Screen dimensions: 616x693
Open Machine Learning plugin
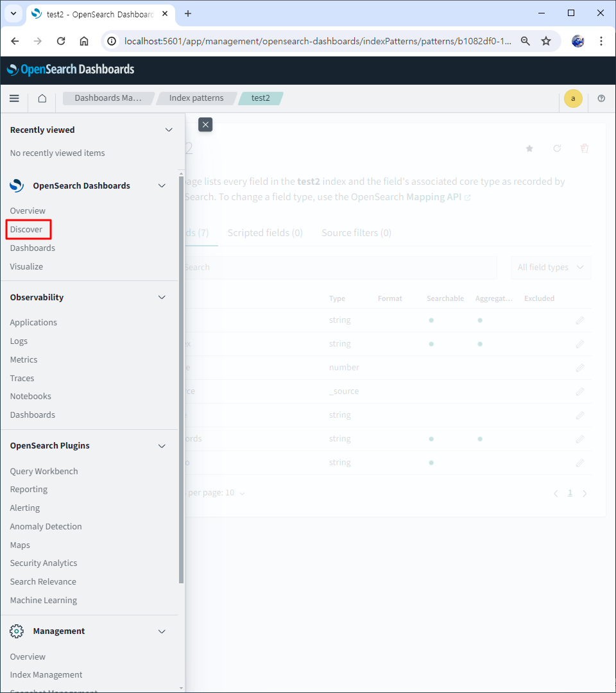click(x=43, y=600)
